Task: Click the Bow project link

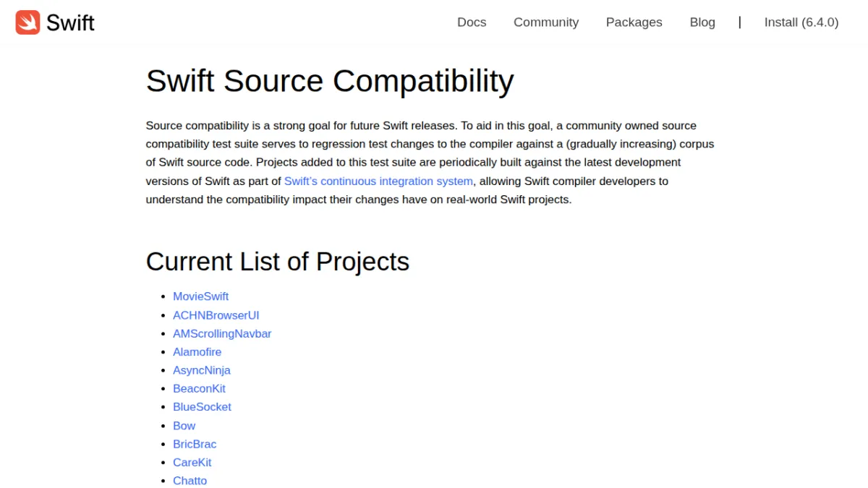Action: click(x=184, y=426)
